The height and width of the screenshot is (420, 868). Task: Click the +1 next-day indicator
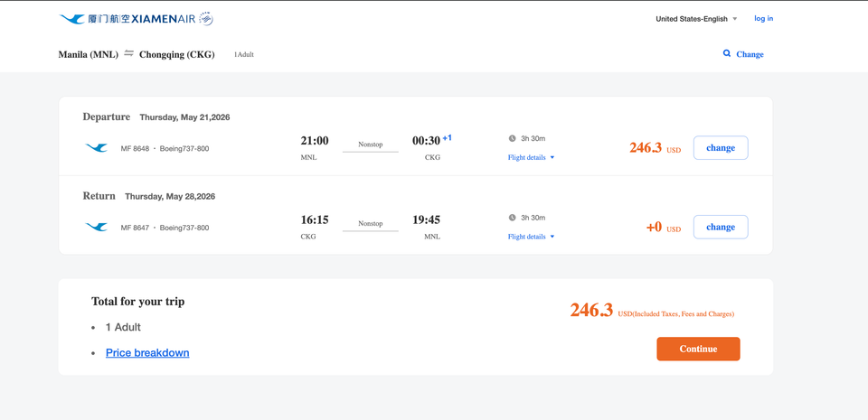tap(448, 137)
